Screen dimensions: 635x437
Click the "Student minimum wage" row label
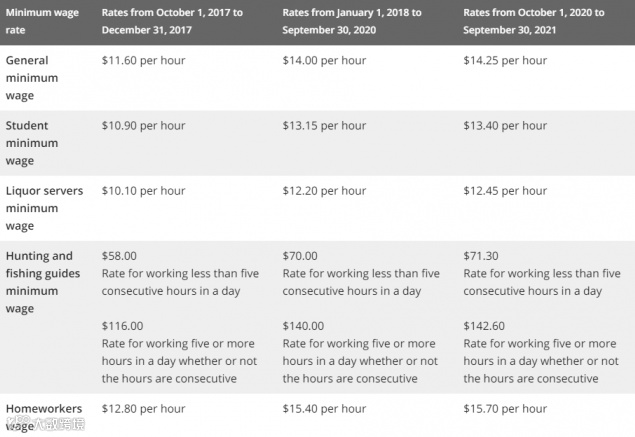point(32,143)
